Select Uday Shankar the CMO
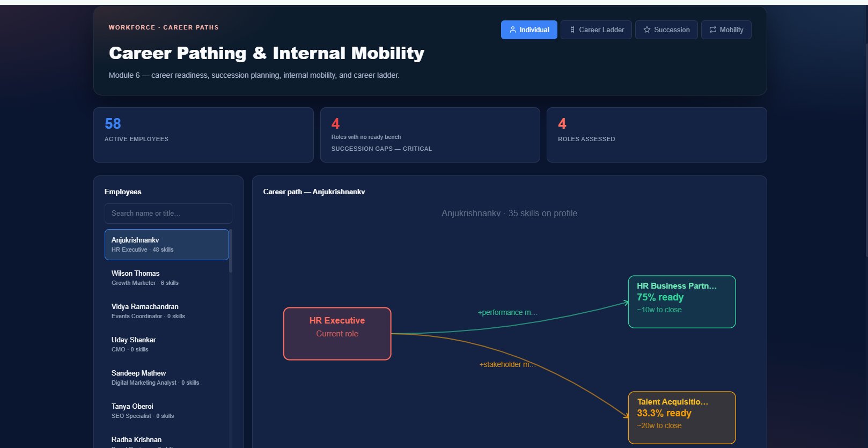The image size is (868, 448). (167, 344)
